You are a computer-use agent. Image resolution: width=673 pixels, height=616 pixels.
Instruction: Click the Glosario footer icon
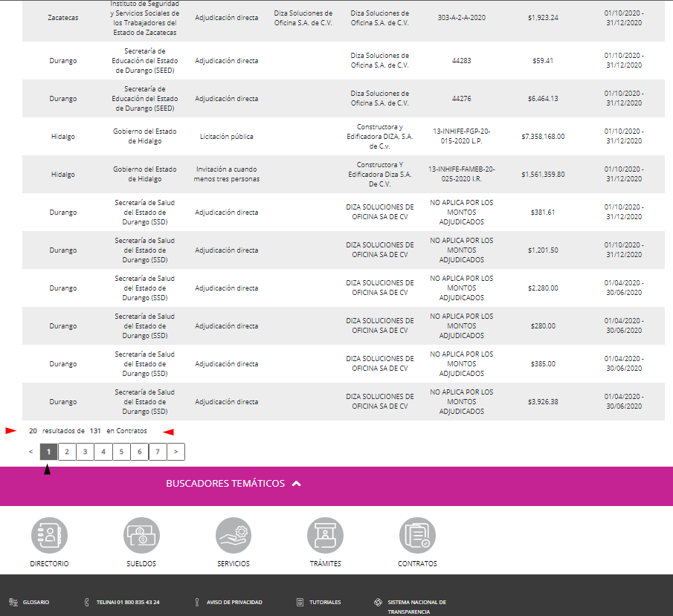tap(13, 602)
